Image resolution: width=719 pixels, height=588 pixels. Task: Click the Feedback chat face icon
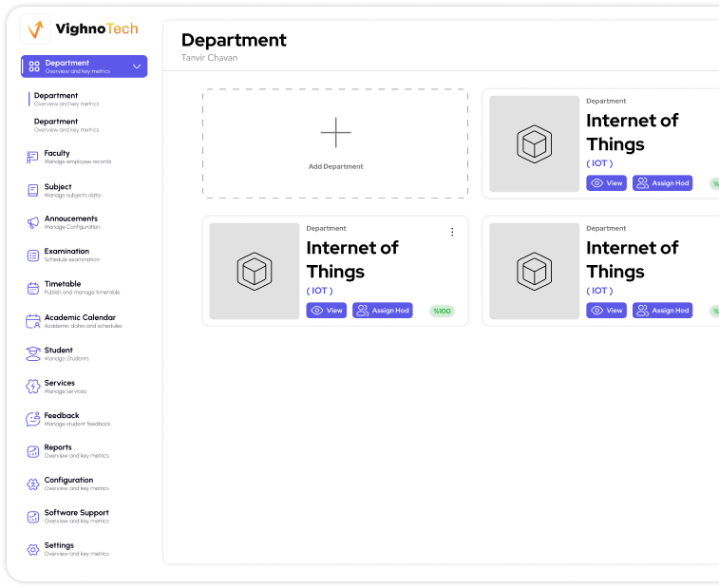33,419
